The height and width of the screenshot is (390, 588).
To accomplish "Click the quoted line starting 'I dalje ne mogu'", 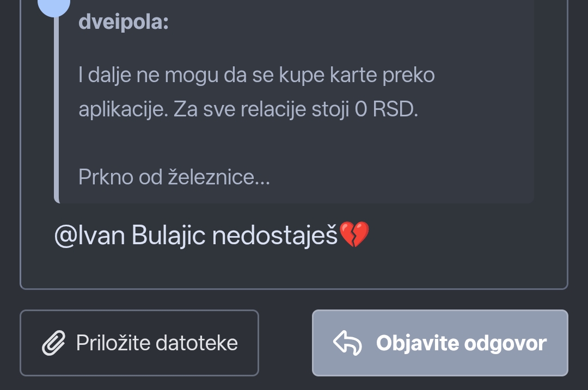I will (x=256, y=75).
